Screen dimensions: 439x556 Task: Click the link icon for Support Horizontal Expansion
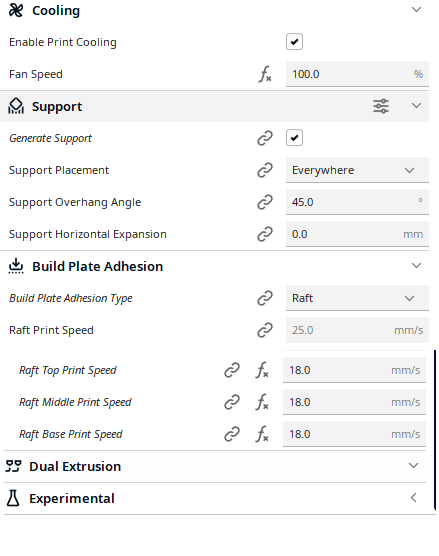click(265, 234)
